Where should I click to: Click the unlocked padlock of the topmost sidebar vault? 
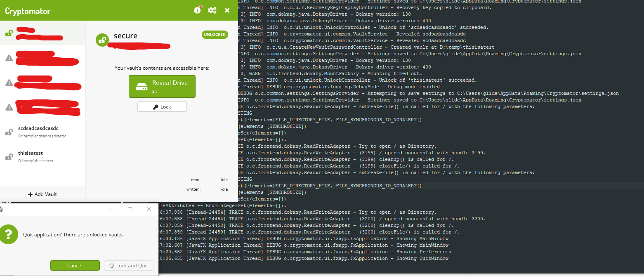pyautogui.click(x=9, y=33)
